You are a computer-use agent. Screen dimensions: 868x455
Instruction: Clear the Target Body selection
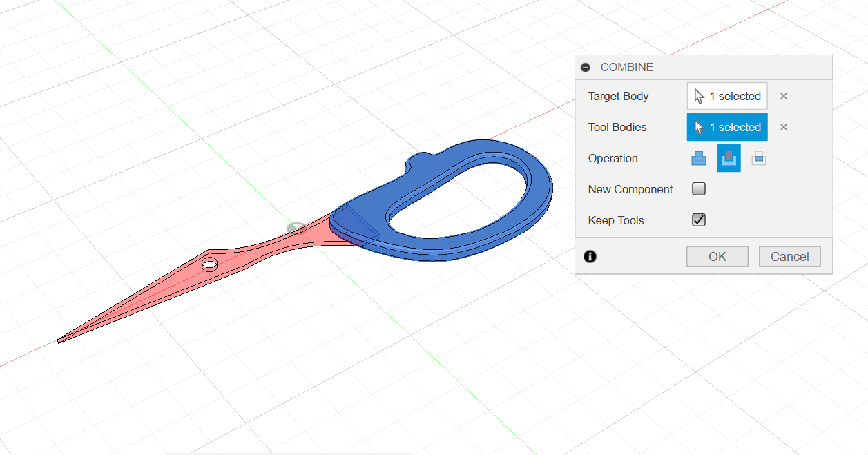click(784, 96)
